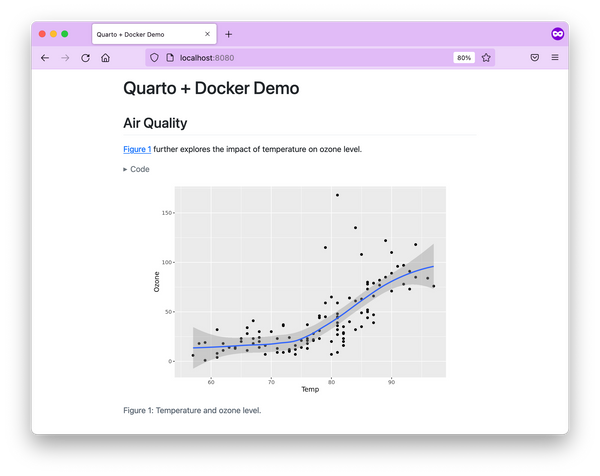Click the private browsing mask icon
This screenshot has width=600, height=476.
coord(558,34)
